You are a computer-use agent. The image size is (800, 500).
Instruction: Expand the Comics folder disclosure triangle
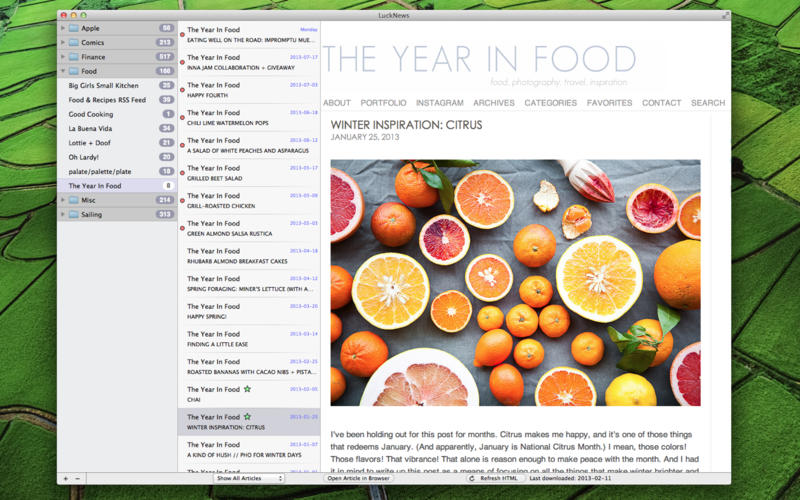coord(63,43)
